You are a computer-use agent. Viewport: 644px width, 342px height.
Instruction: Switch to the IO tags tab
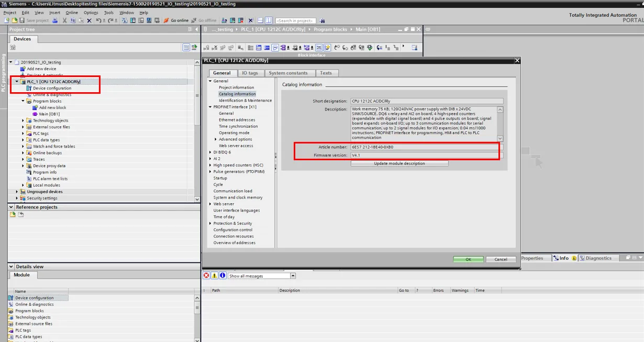250,73
